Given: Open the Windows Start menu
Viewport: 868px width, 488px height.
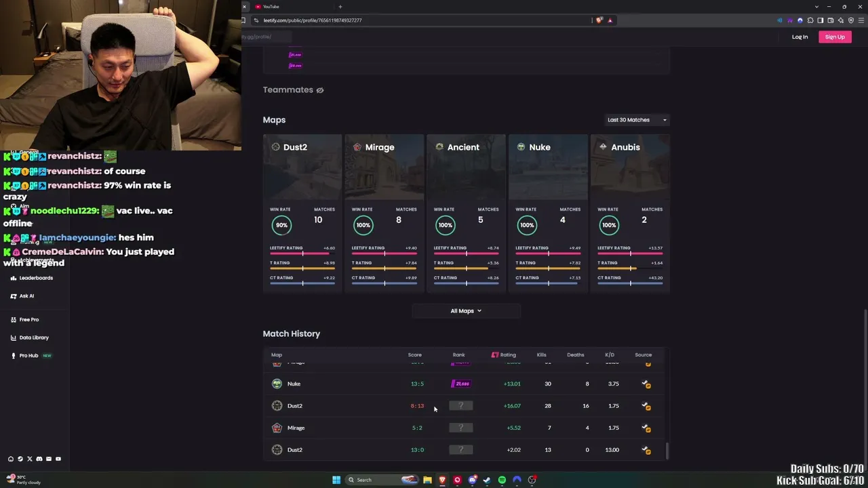Looking at the screenshot, I should 336,480.
